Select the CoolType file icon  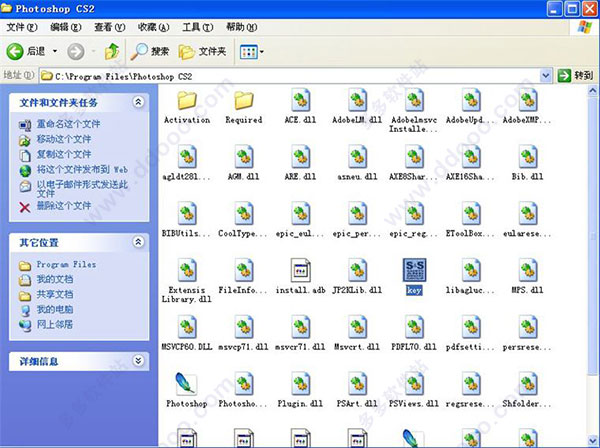coord(244,213)
